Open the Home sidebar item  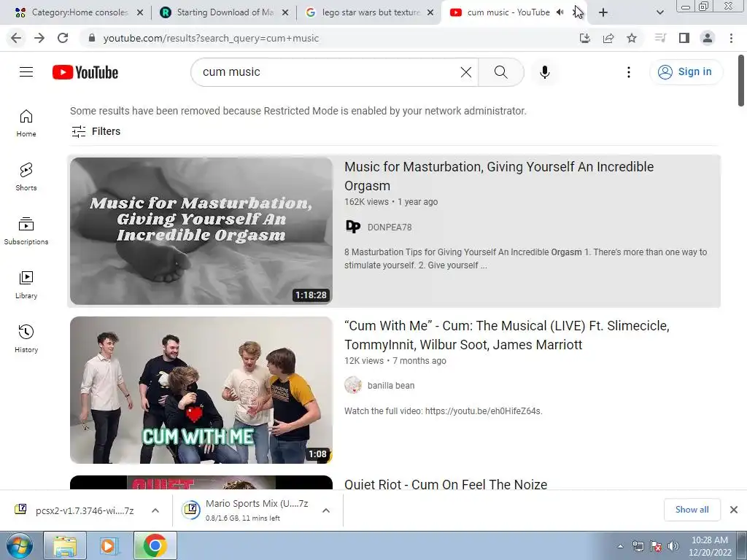click(26, 122)
